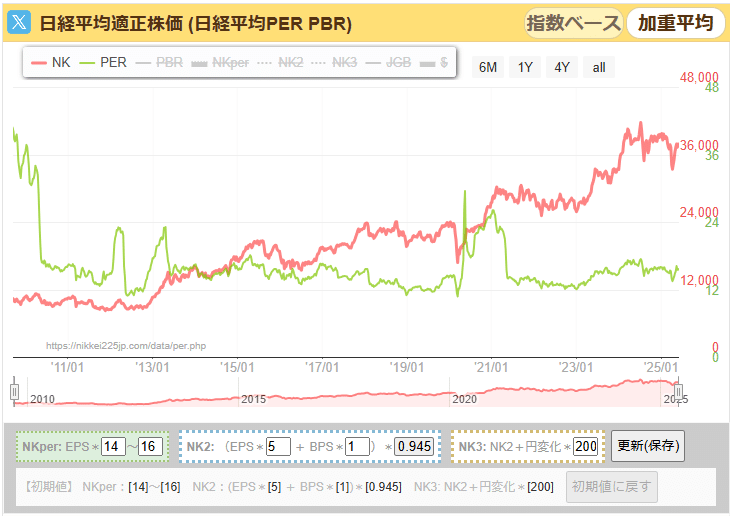Screen dimensions: 730x516
Task: Click 2015 marker in range navigator
Action: click(x=253, y=399)
